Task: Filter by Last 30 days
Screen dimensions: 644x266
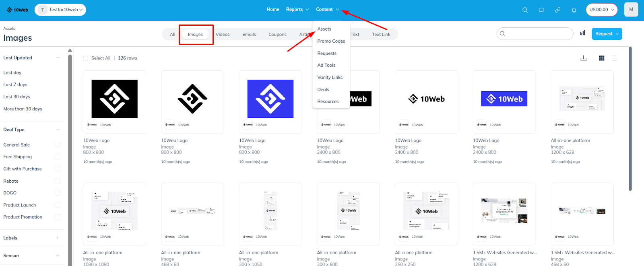Action: tap(17, 97)
